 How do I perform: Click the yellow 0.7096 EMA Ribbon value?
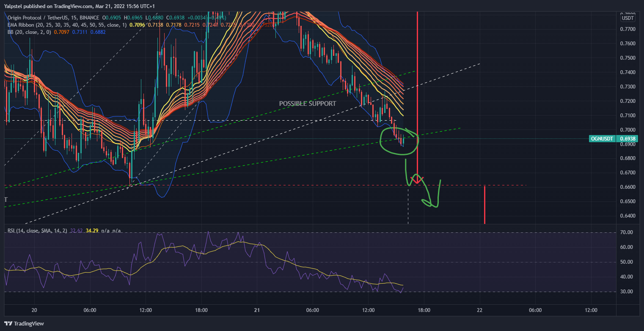(137, 25)
